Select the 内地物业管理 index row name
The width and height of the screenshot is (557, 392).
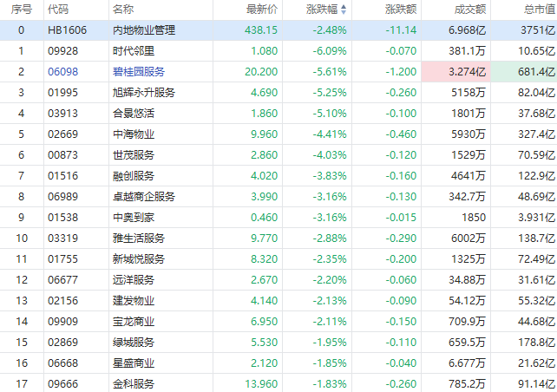[x=144, y=30]
